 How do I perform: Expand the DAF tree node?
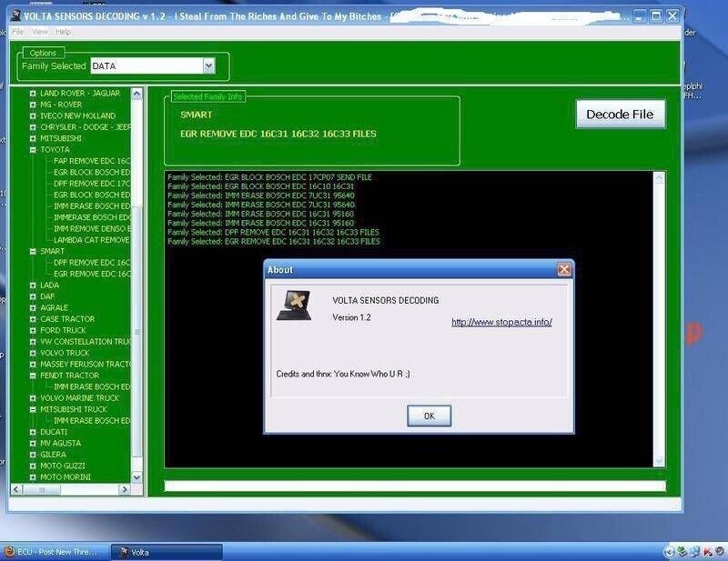coord(33,296)
